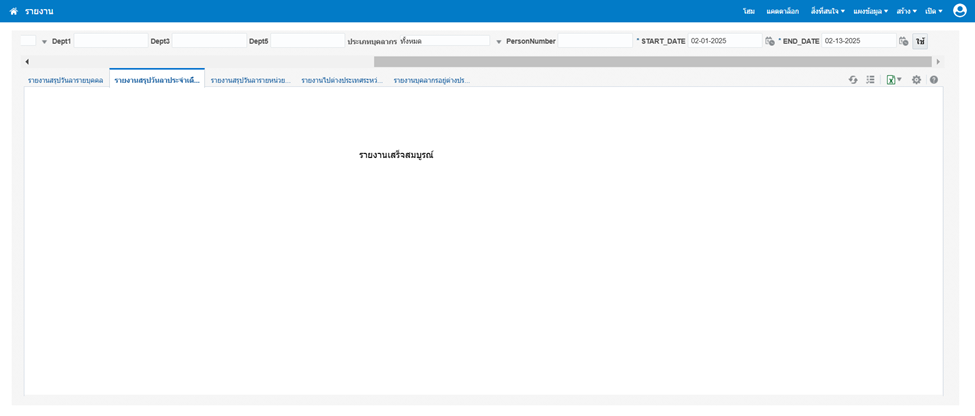The width and height of the screenshot is (975, 416).
Task: Click the refresh report icon
Action: point(853,80)
